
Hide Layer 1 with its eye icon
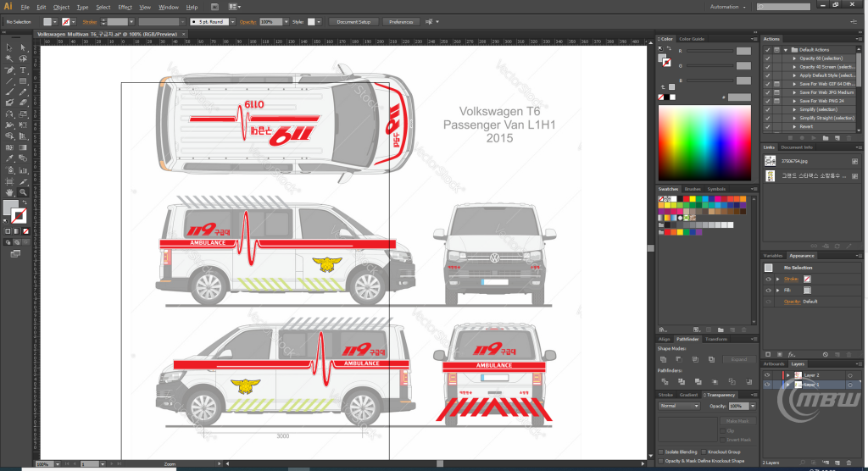click(767, 385)
